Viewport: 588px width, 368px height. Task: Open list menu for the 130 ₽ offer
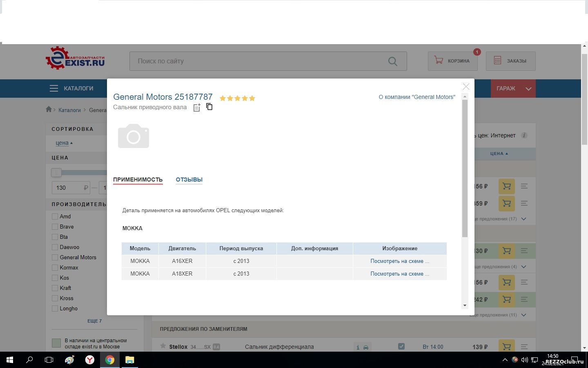pyautogui.click(x=524, y=251)
